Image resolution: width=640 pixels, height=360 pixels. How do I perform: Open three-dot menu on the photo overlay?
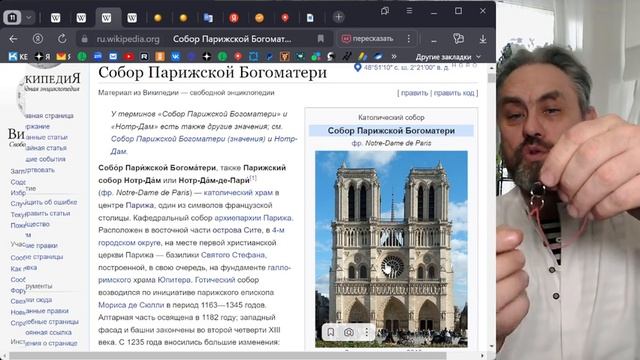click(x=367, y=332)
